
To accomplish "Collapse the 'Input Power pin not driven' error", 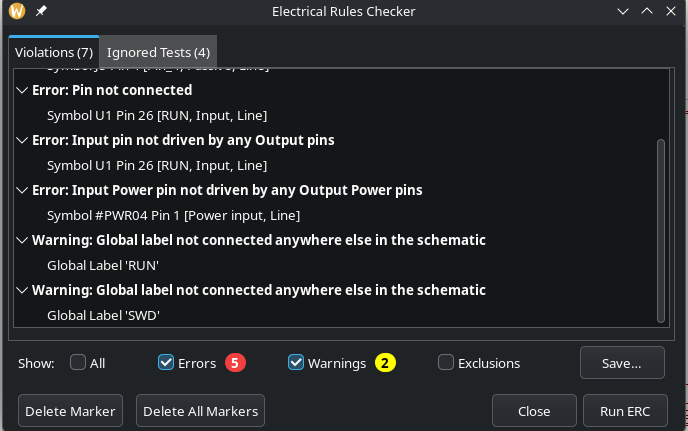I will pos(23,190).
